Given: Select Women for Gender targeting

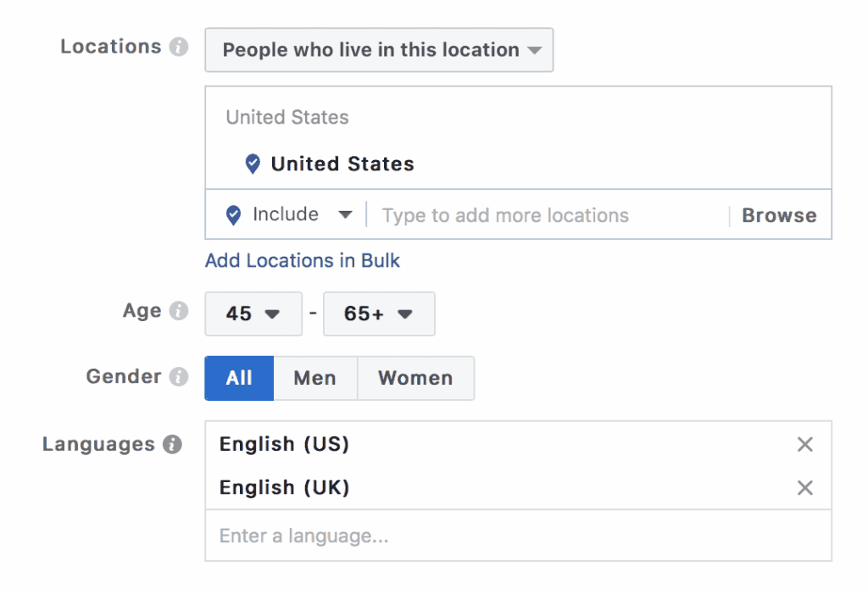Looking at the screenshot, I should (x=415, y=378).
